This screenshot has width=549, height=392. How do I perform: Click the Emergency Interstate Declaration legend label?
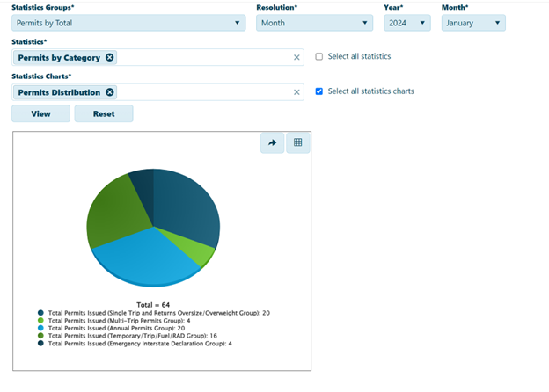(x=140, y=344)
